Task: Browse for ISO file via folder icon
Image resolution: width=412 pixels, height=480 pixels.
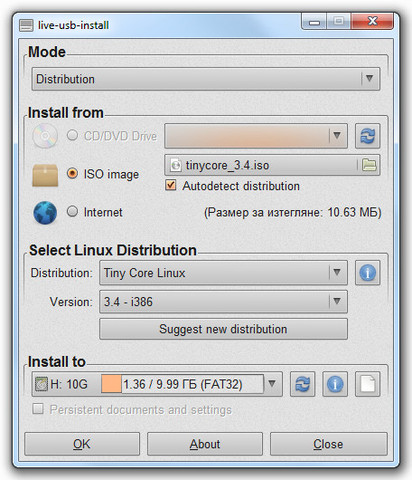Action: [369, 165]
